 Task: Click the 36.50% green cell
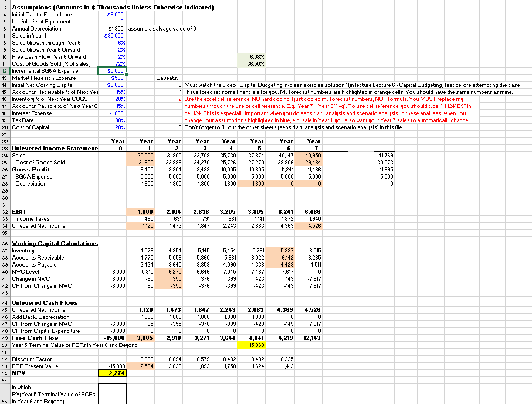[x=251, y=64]
